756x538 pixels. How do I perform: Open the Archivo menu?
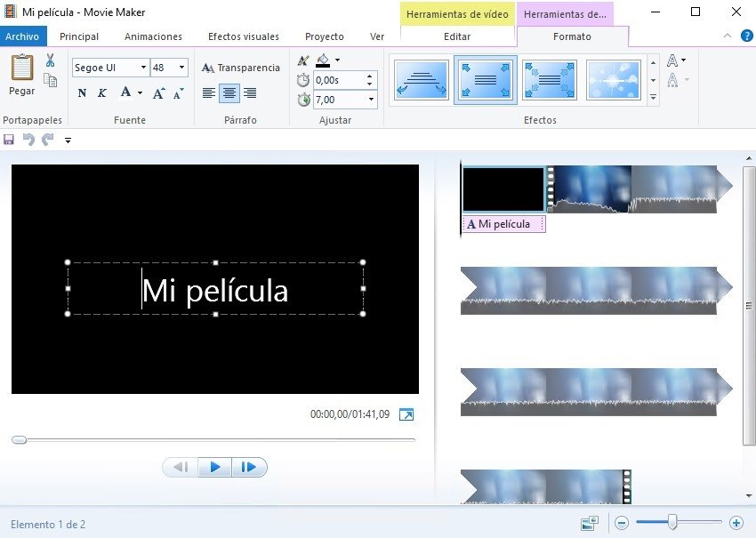[22, 36]
